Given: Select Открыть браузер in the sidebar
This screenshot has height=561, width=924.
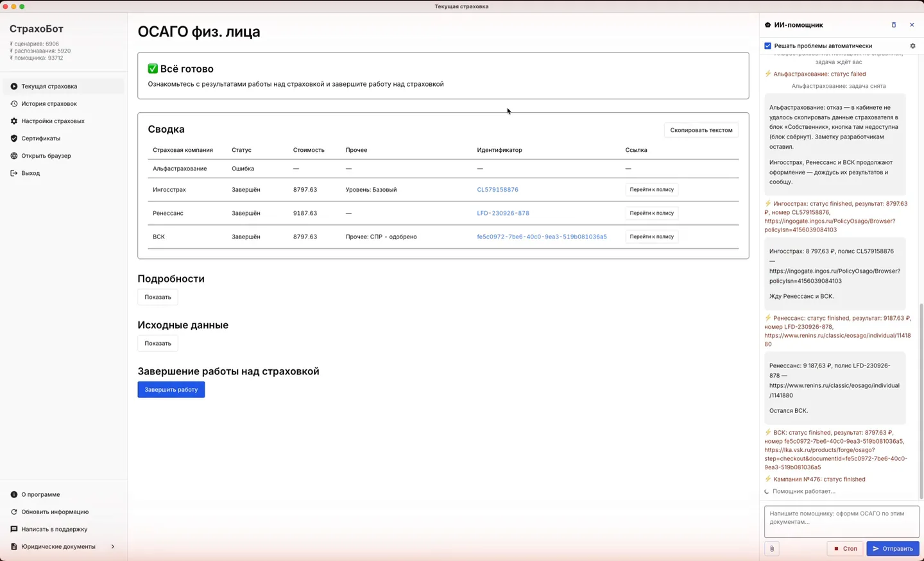Looking at the screenshot, I should tap(64, 156).
